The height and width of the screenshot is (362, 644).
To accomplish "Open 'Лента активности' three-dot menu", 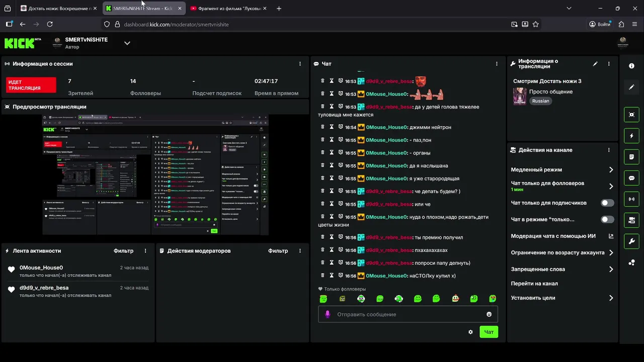I will pyautogui.click(x=146, y=251).
